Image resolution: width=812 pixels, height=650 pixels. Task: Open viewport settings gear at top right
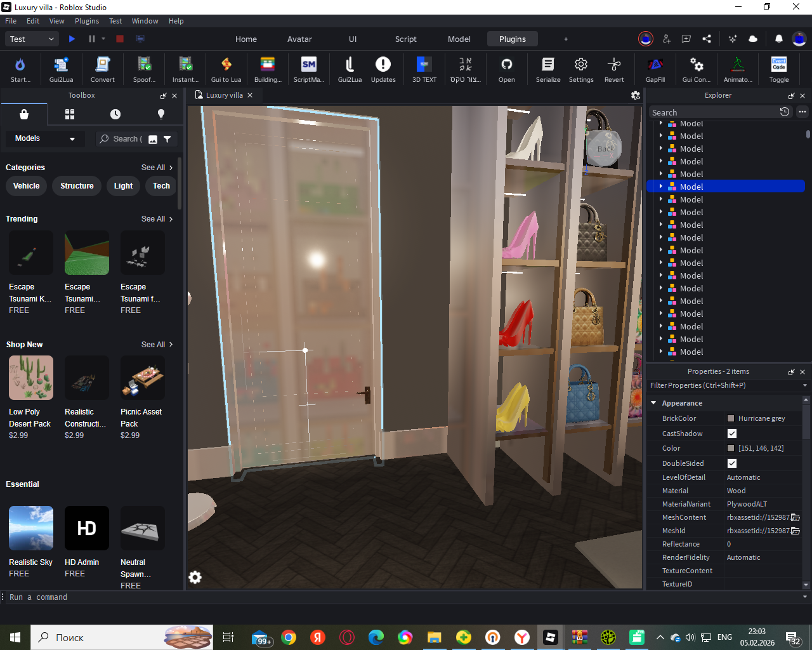[636, 95]
